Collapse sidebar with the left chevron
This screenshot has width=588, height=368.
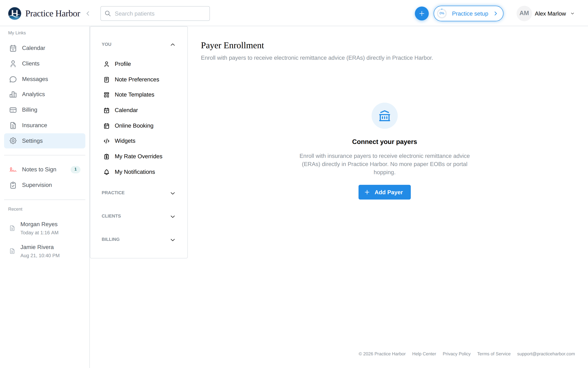point(88,14)
